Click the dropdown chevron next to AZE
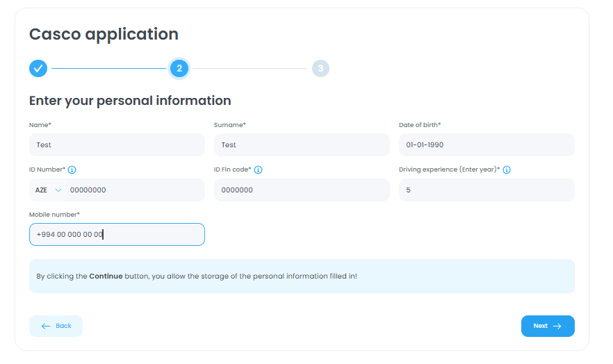613x364 pixels. (x=58, y=190)
